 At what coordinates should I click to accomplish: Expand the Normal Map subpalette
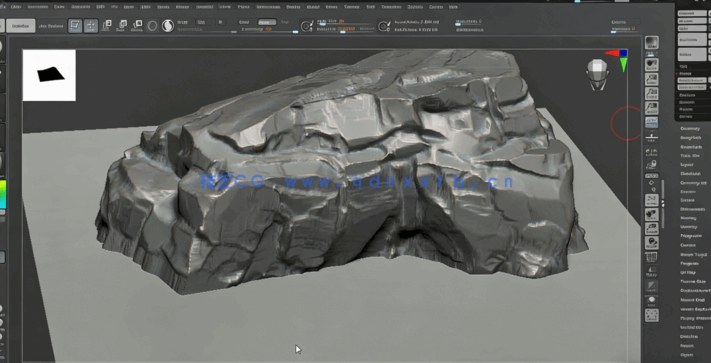(692, 300)
